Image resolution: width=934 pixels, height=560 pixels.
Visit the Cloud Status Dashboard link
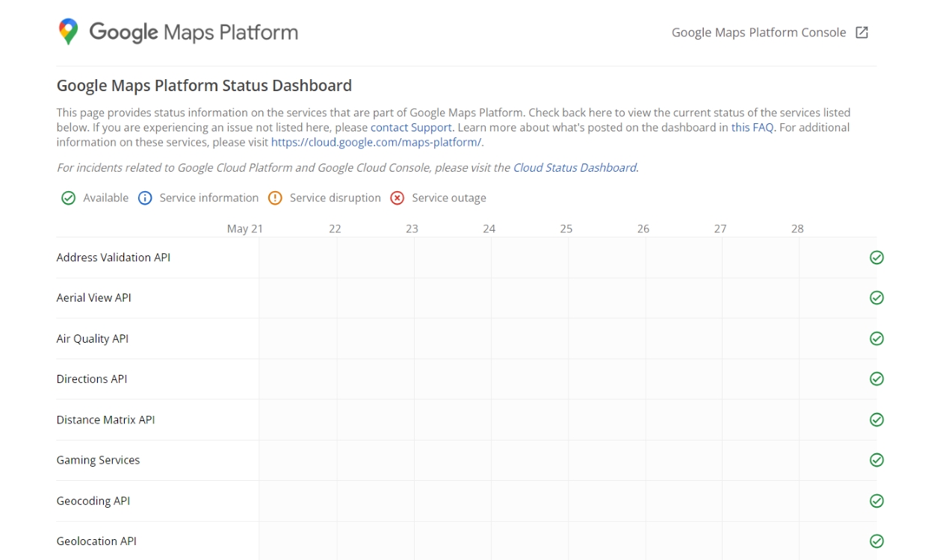click(574, 167)
